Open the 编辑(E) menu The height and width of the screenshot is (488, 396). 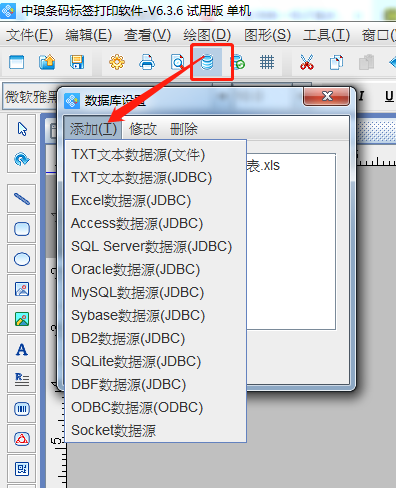[x=88, y=35]
